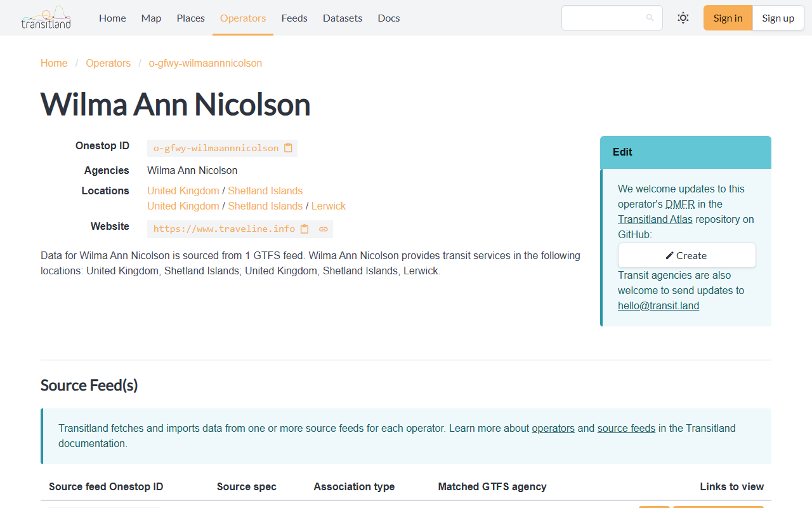Image resolution: width=812 pixels, height=508 pixels.
Task: Open the Datasets nav item
Action: (x=343, y=18)
